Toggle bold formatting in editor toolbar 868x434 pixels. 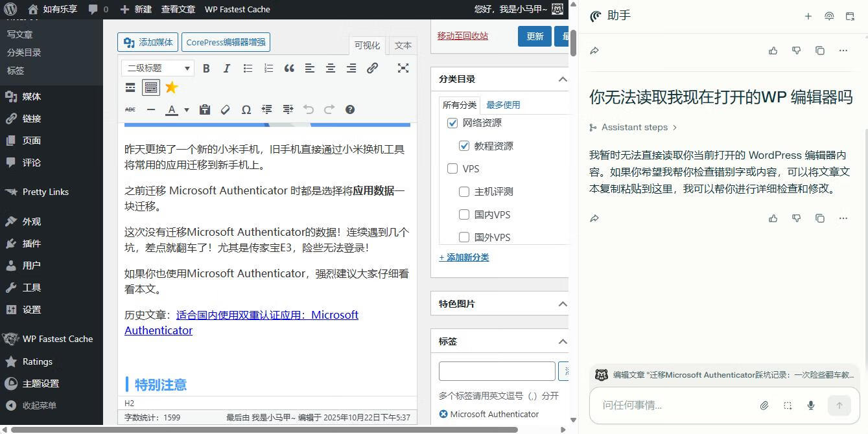pos(206,68)
